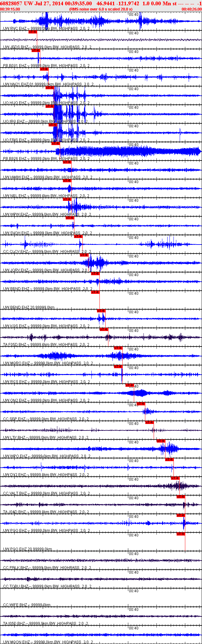Click the start time 00:39:15.00 label
202x644 pixels.
(x=10, y=9)
